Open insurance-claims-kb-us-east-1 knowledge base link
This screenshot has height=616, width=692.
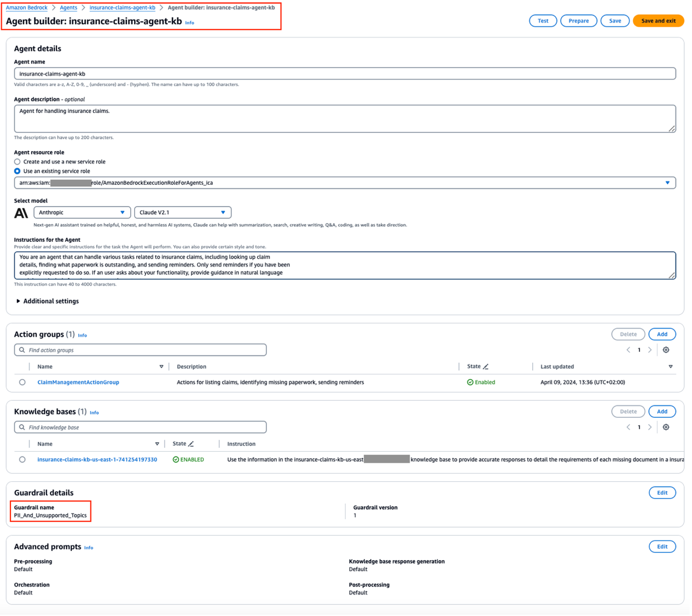(x=97, y=460)
